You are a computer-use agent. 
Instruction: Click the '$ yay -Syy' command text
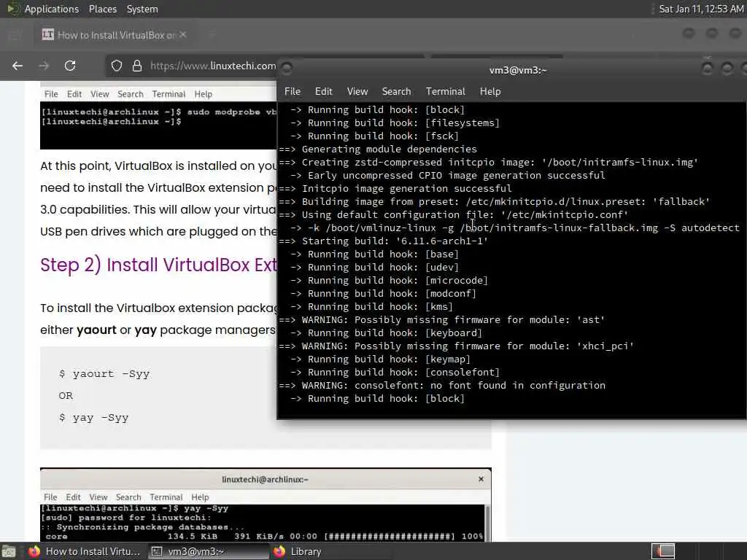(x=94, y=418)
